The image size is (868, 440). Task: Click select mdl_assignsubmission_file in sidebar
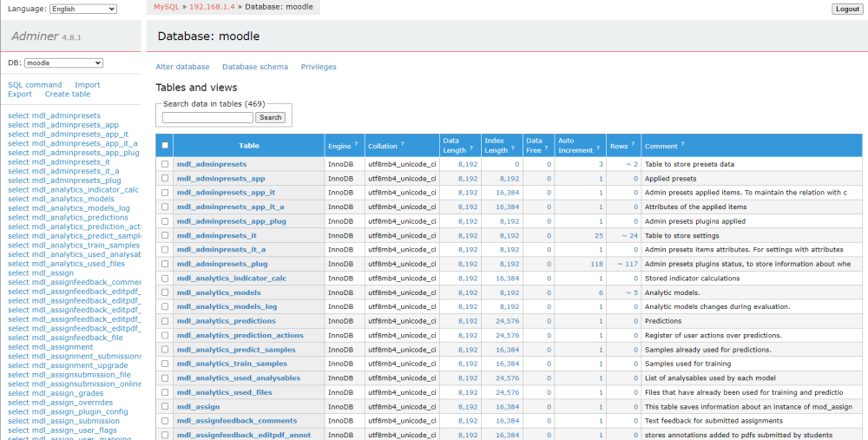[x=69, y=375]
